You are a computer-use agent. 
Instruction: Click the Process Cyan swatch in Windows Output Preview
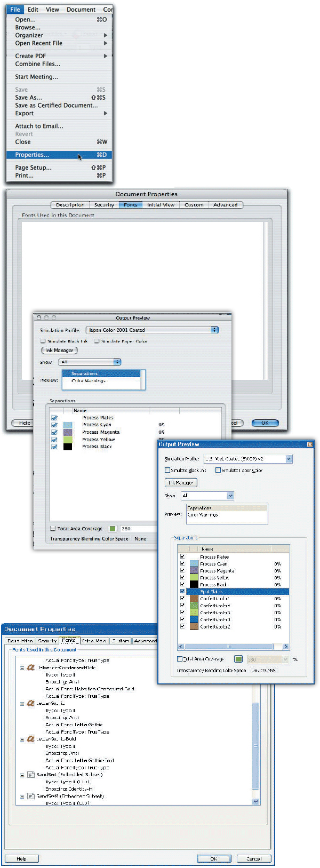coord(194,563)
